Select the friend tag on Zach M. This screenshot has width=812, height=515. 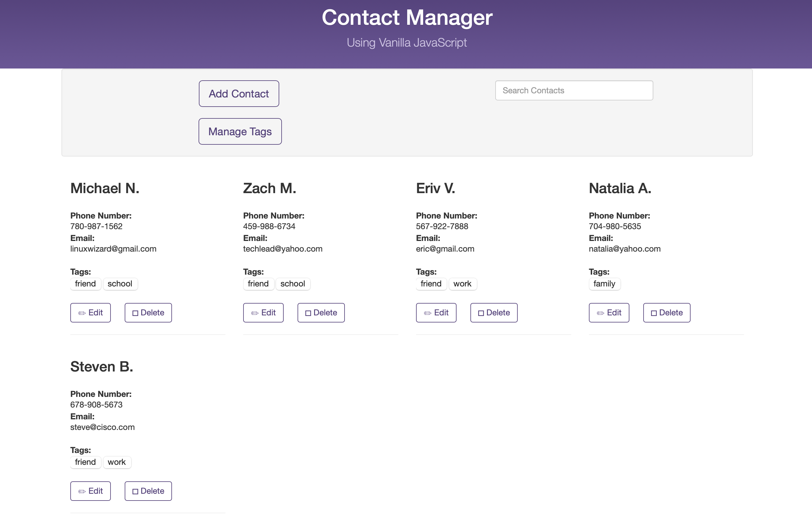(x=258, y=284)
